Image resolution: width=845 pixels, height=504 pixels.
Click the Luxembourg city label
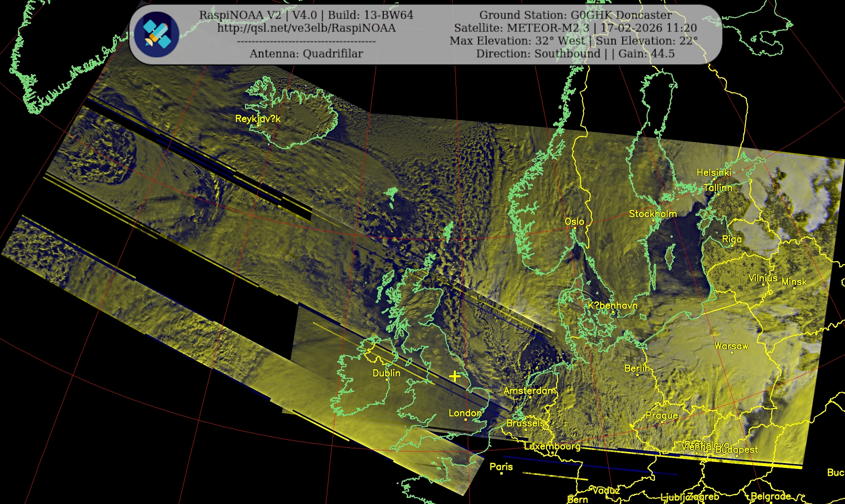pyautogui.click(x=552, y=446)
